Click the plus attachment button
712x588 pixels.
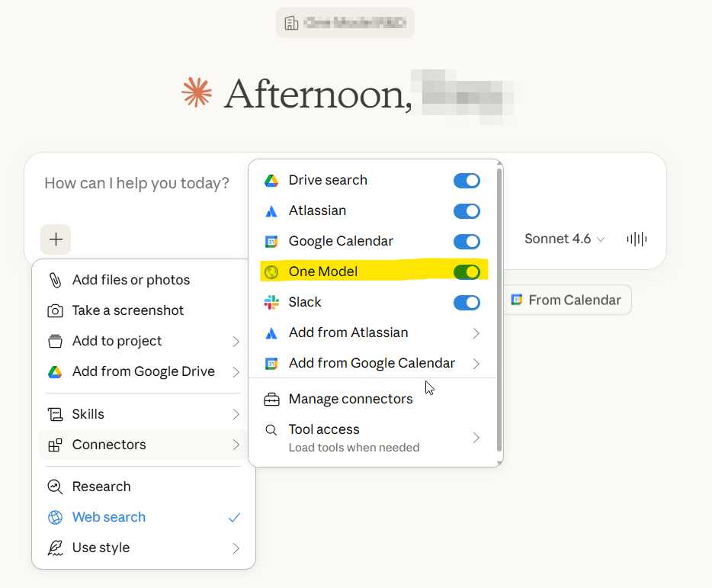point(56,239)
